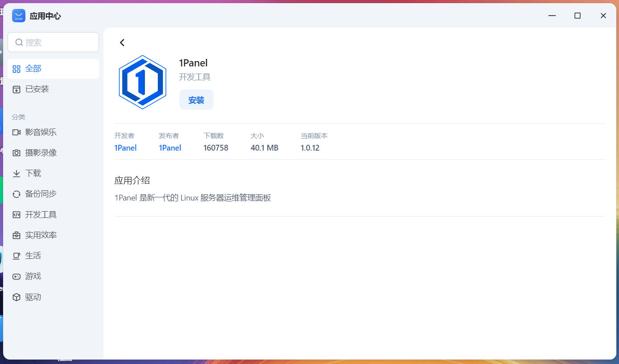Open the 1Panel publisher link

[x=170, y=148]
